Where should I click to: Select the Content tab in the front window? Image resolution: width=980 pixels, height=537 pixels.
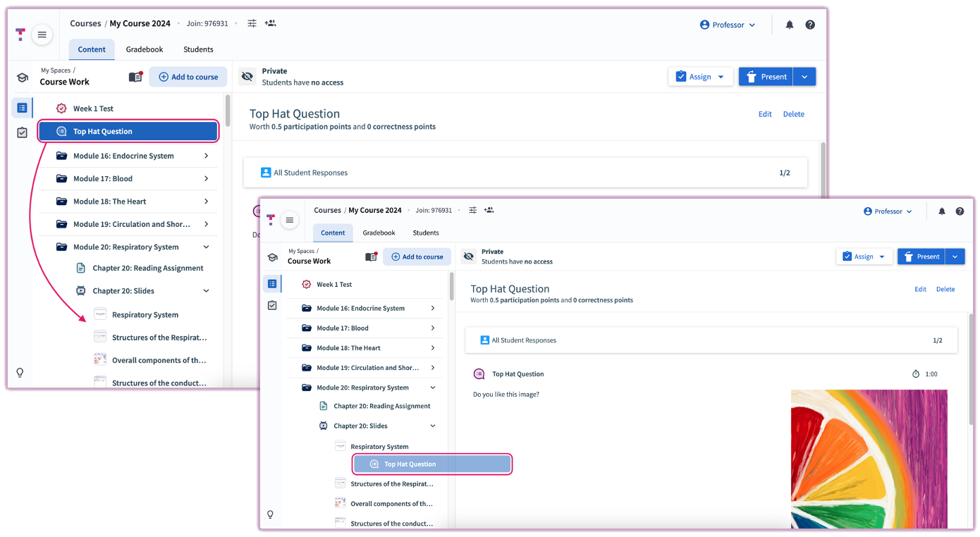point(333,233)
